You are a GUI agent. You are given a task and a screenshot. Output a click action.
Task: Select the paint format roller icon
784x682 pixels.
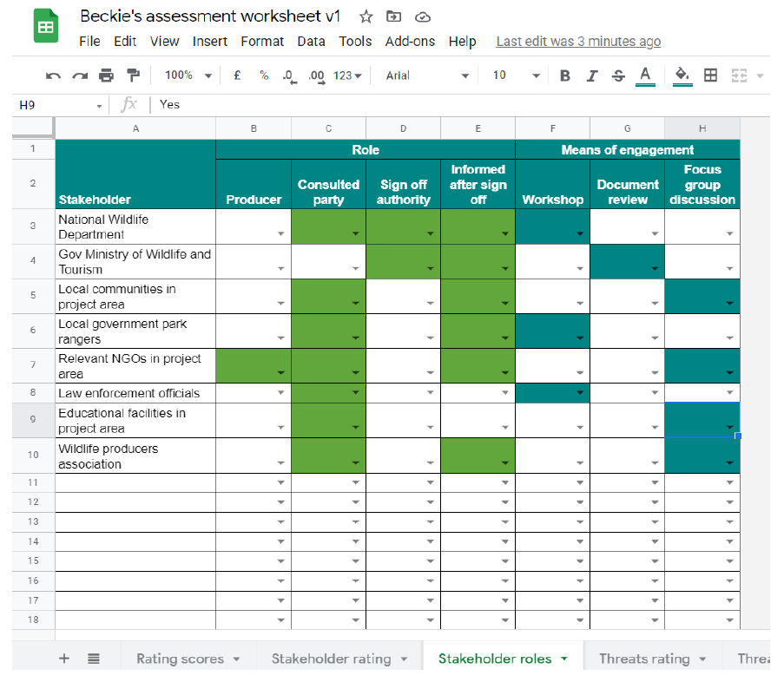(x=132, y=75)
